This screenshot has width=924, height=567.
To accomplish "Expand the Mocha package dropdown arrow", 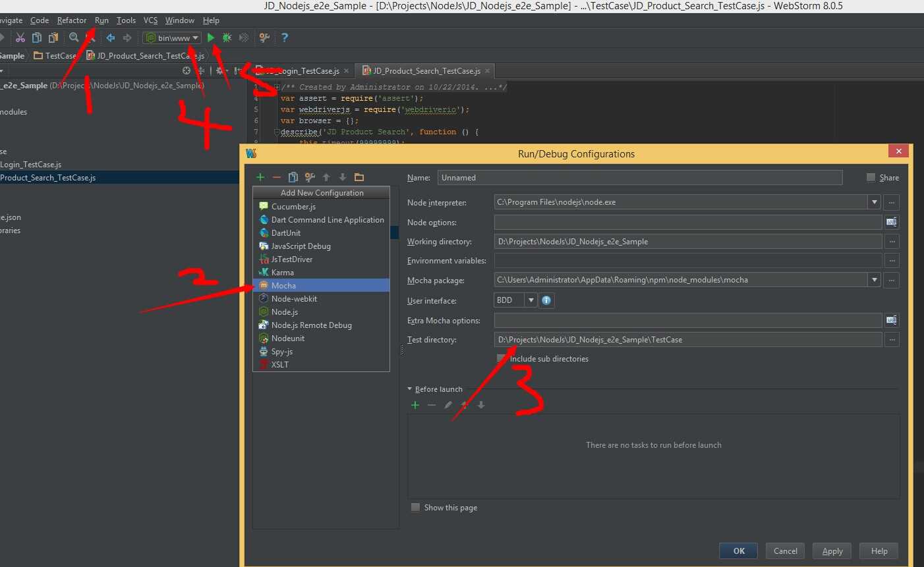I will pyautogui.click(x=875, y=280).
